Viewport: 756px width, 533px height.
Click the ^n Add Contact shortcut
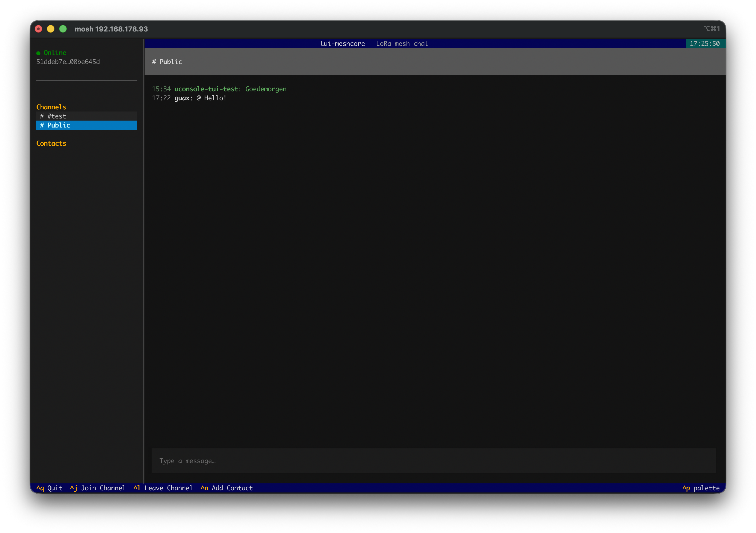click(226, 488)
